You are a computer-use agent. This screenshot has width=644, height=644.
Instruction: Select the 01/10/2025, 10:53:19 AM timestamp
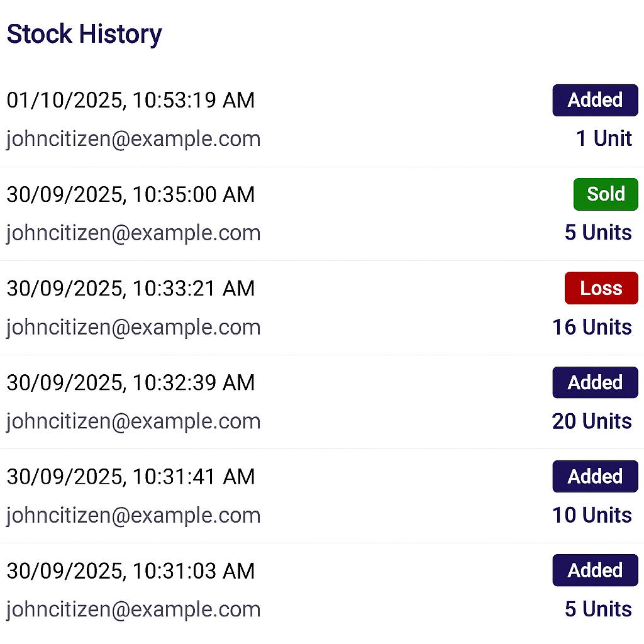tap(131, 100)
